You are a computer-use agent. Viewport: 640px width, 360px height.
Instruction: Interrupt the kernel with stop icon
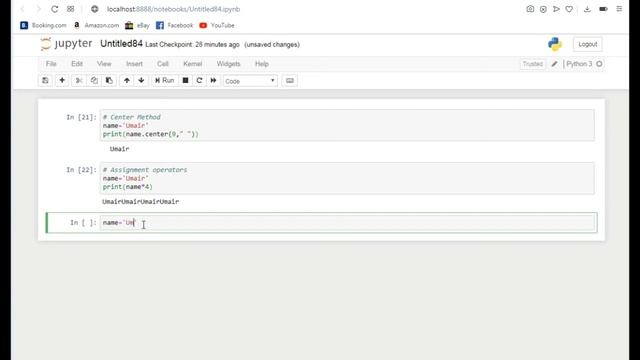(x=185, y=80)
